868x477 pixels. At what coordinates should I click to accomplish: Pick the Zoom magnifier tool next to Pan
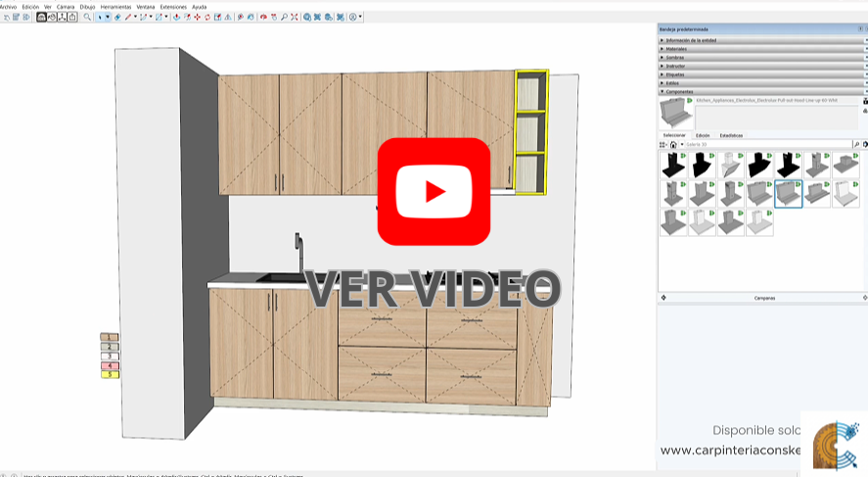284,18
